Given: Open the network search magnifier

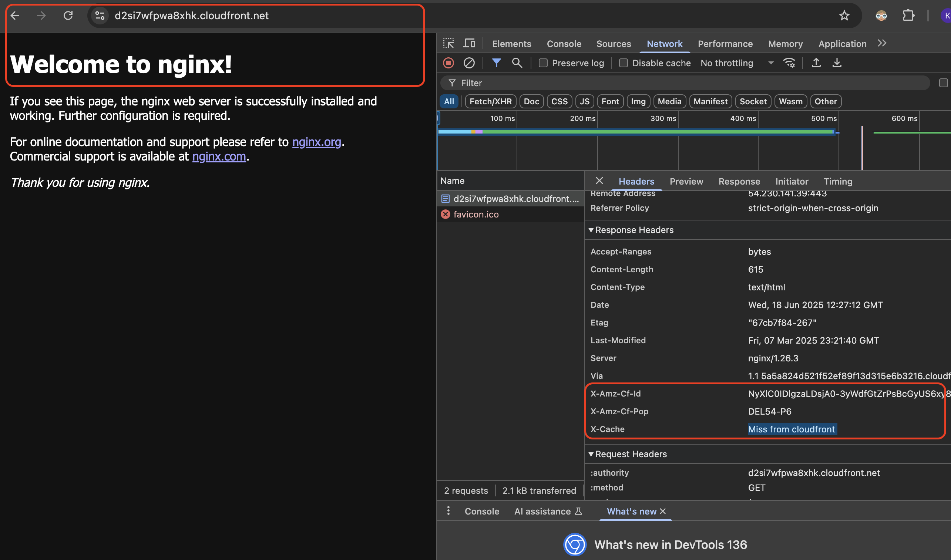Looking at the screenshot, I should [x=517, y=63].
